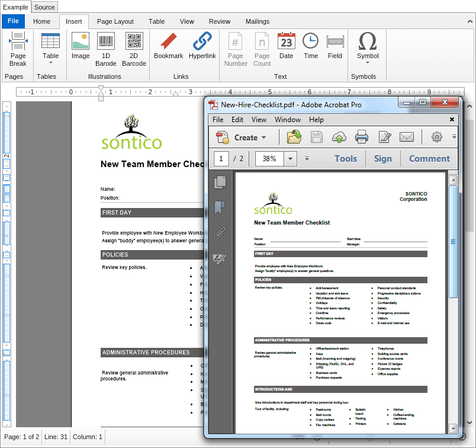Click the Acrobat email envelope icon
476x448 pixels.
(406, 137)
